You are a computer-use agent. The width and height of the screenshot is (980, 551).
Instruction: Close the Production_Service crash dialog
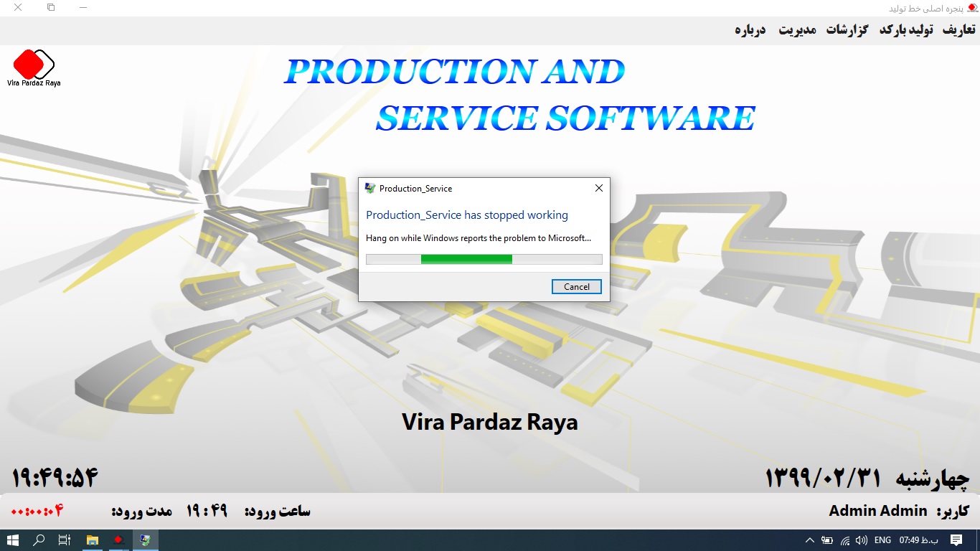tap(599, 188)
